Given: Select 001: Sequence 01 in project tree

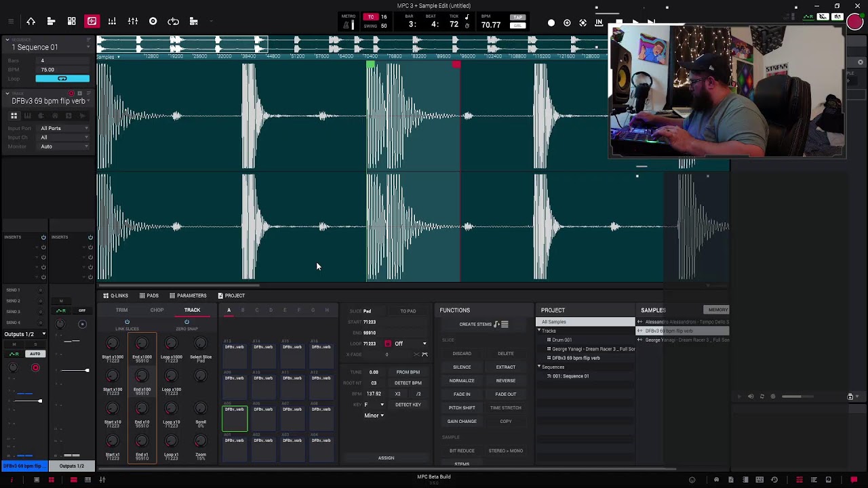Looking at the screenshot, I should (570, 376).
